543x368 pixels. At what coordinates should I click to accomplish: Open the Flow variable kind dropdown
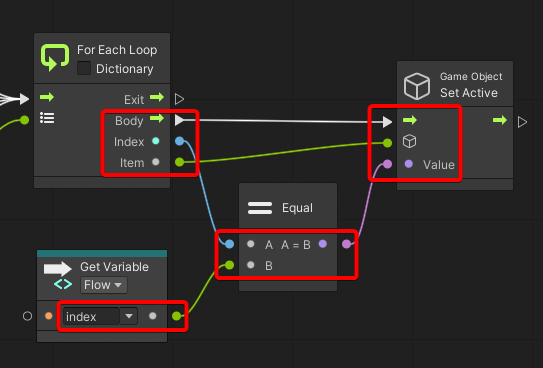click(x=104, y=285)
